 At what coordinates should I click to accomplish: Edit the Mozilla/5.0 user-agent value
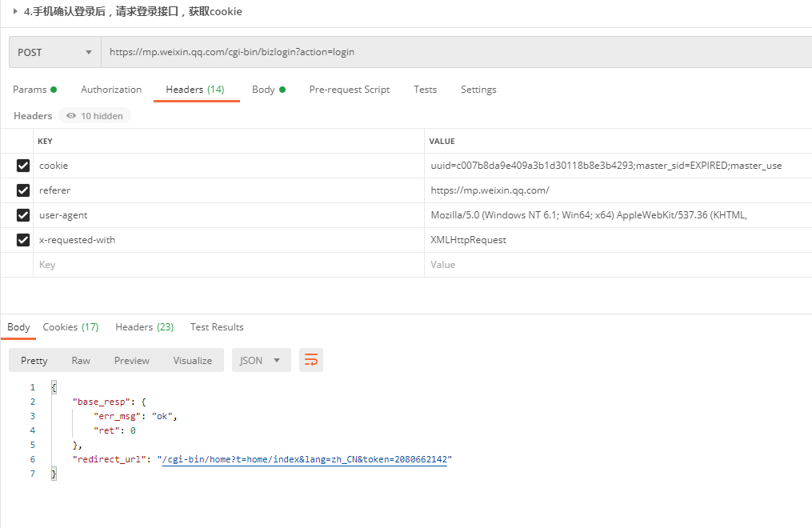[618, 215]
